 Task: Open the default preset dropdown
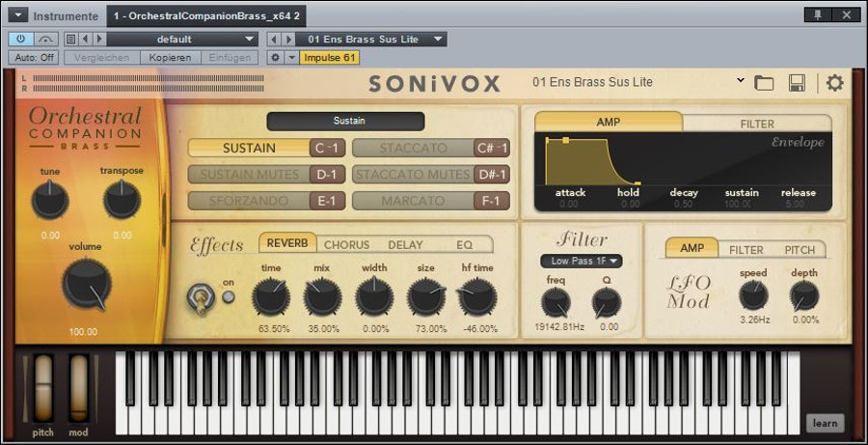click(182, 40)
